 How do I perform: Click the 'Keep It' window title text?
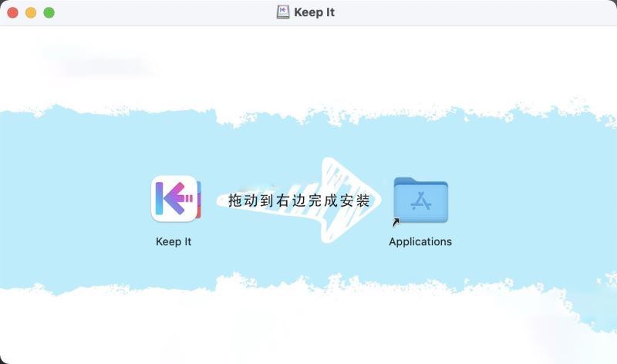tap(315, 12)
